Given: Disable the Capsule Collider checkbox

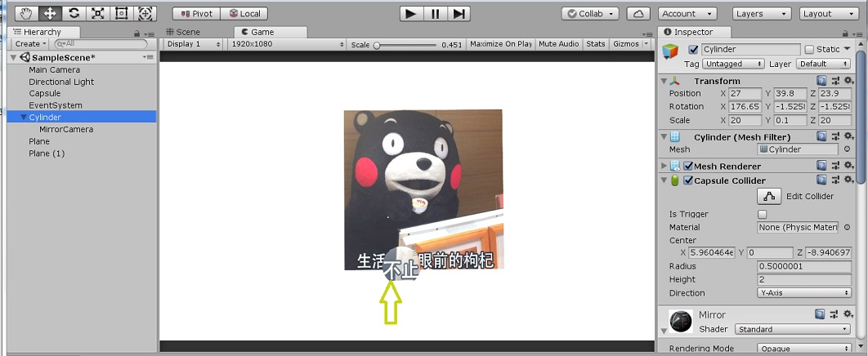Looking at the screenshot, I should click(x=688, y=180).
